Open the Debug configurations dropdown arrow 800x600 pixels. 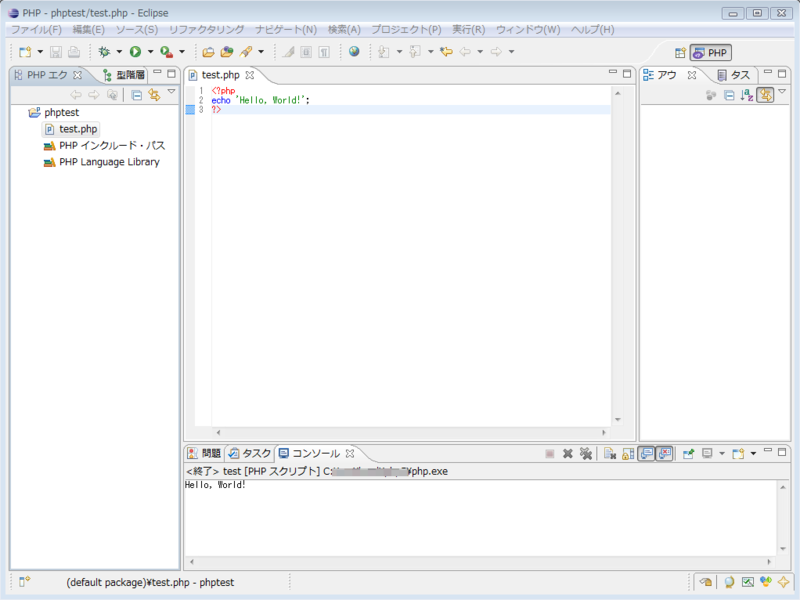tap(119, 52)
